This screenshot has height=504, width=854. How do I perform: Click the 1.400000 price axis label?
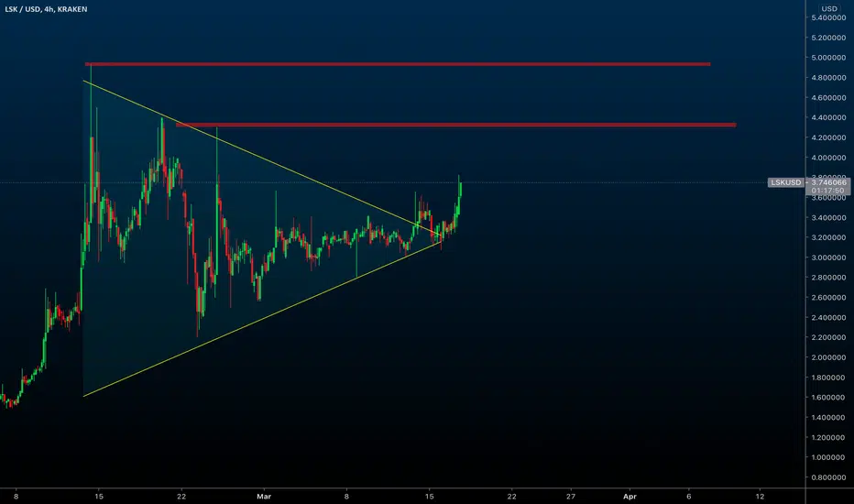(828, 417)
